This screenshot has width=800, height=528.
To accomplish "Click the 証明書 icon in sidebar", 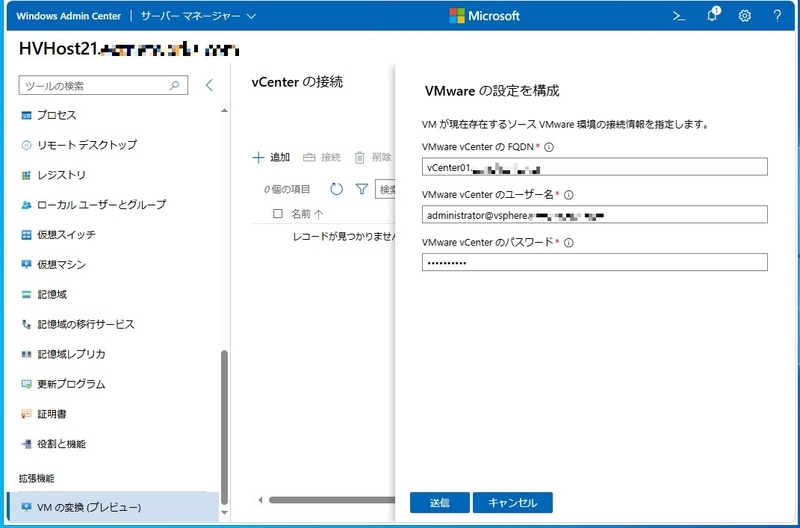I will point(26,414).
